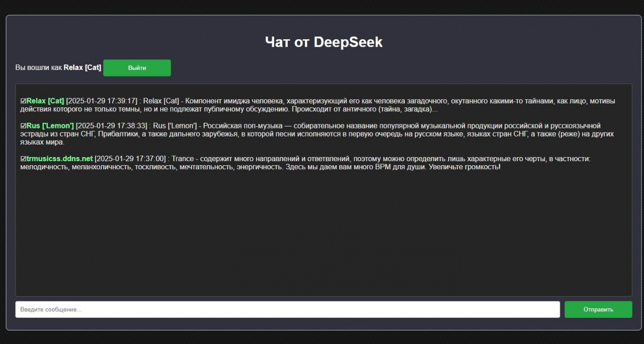Click the Вы вошли как label
Image resolution: width=644 pixels, height=344 pixels.
(x=39, y=67)
